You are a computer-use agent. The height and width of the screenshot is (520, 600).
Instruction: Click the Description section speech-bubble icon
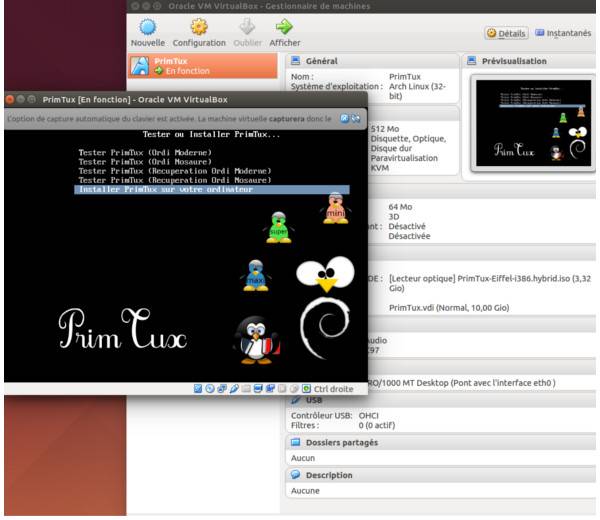pyautogui.click(x=295, y=475)
